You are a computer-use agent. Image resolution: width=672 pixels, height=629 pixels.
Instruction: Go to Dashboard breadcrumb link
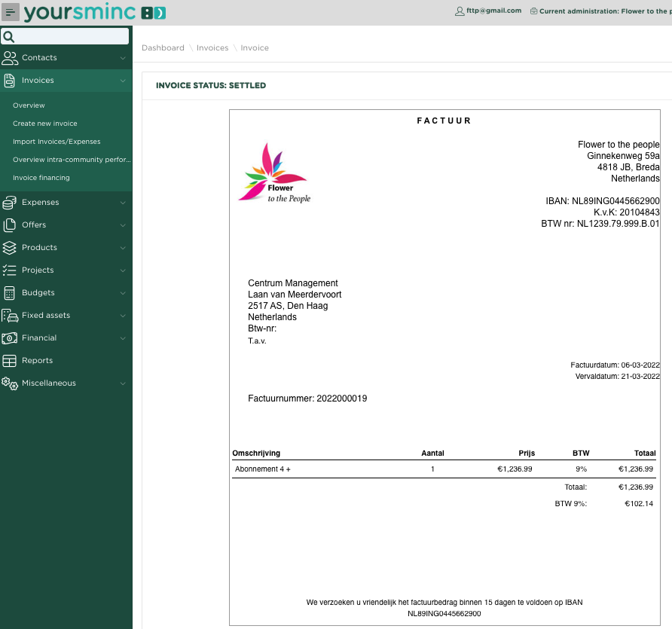coord(163,48)
